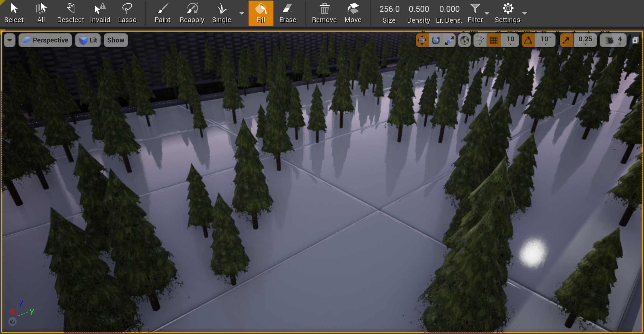This screenshot has height=334, width=644.
Task: Click the Select Invalid instances tool
Action: tap(100, 13)
